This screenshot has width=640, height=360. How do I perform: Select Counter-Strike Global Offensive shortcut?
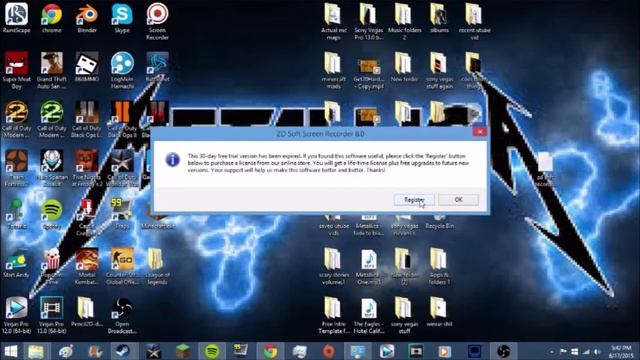122,266
